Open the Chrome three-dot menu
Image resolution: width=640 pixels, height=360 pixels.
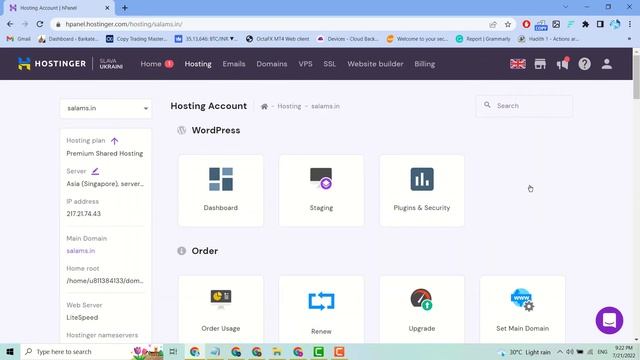tap(629, 24)
